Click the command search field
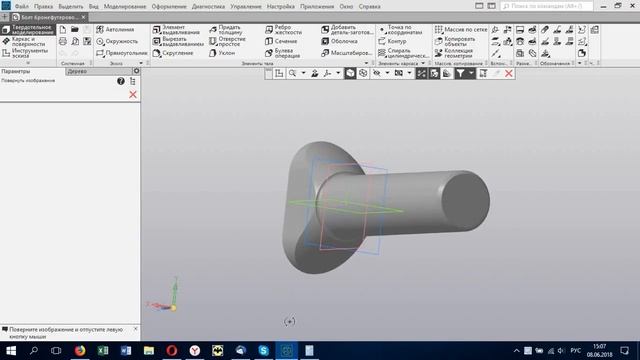Image resolution: width=640 pixels, height=360 pixels. tap(546, 6)
